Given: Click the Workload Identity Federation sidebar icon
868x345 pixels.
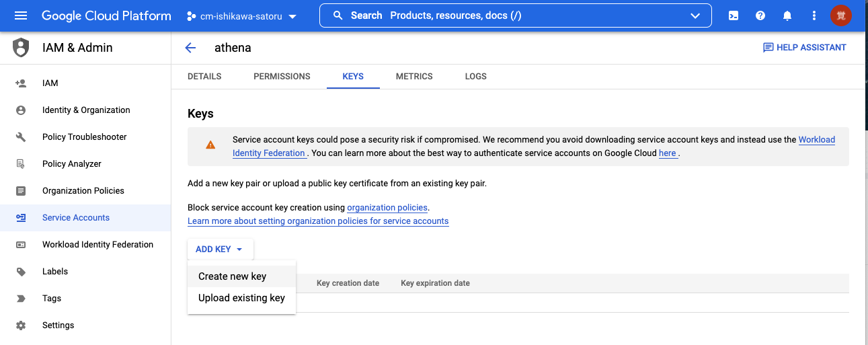Looking at the screenshot, I should tap(21, 245).
